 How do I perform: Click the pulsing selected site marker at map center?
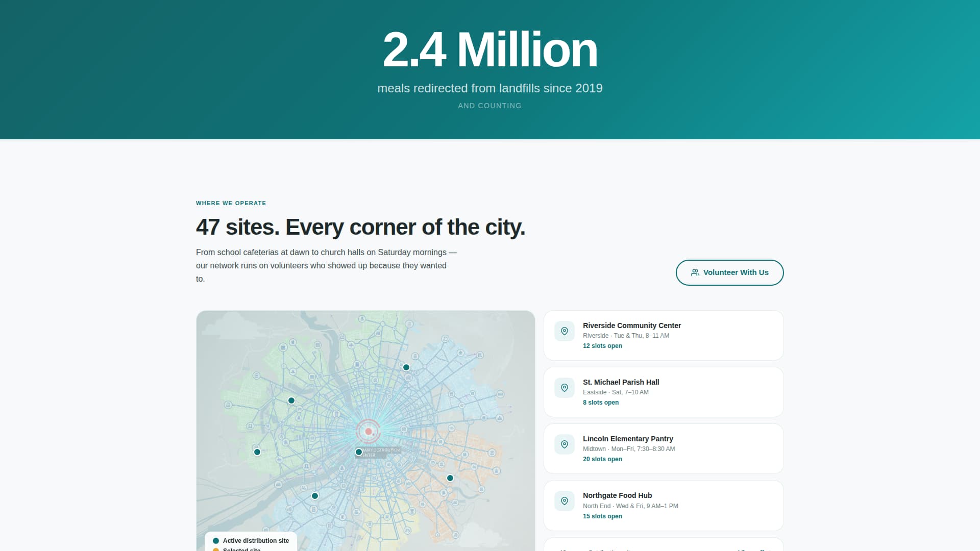(x=367, y=431)
